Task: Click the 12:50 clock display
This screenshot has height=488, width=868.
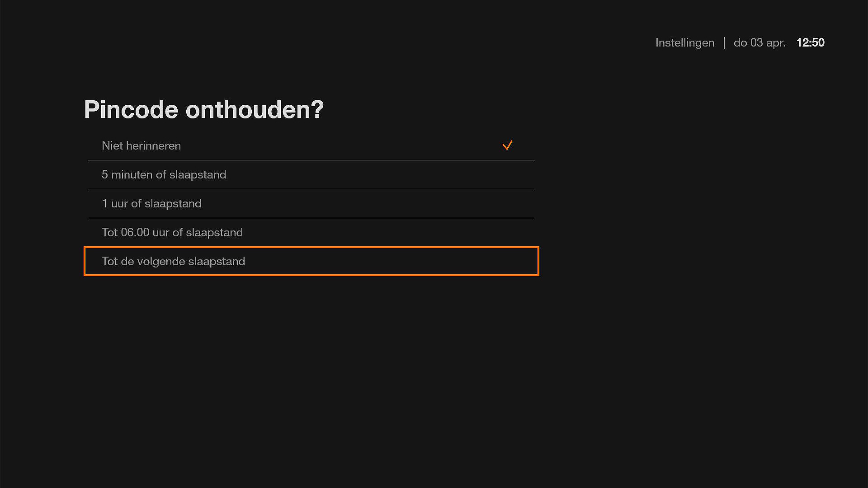Action: (810, 42)
